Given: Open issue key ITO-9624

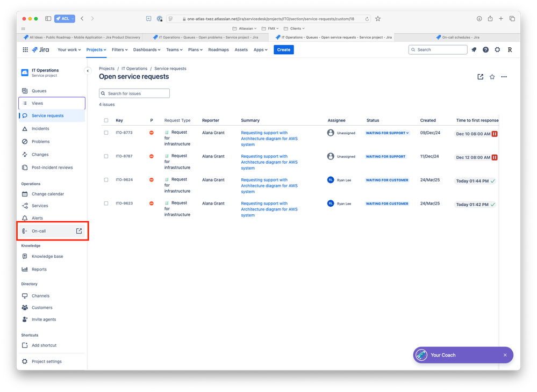Looking at the screenshot, I should pyautogui.click(x=124, y=179).
